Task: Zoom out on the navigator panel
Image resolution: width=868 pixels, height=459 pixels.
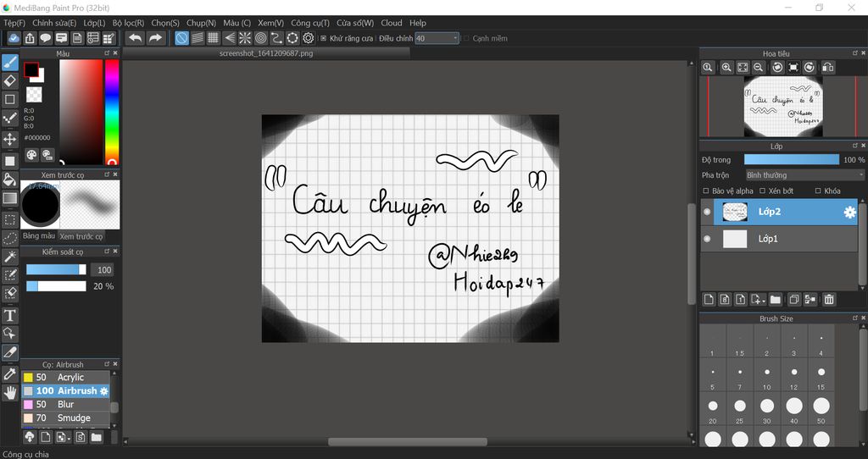Action: (x=759, y=68)
